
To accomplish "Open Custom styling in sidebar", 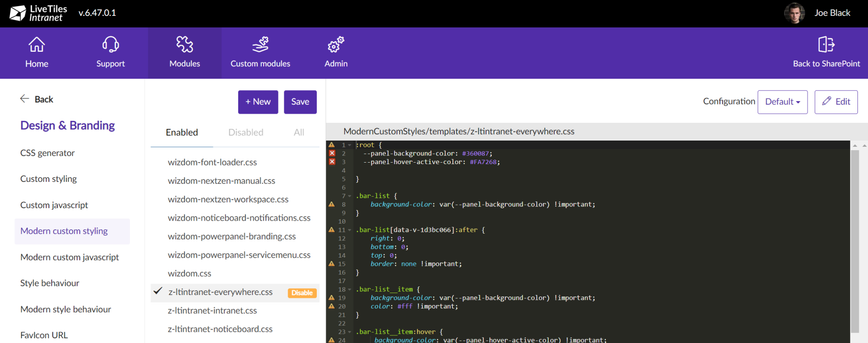I will [x=48, y=179].
